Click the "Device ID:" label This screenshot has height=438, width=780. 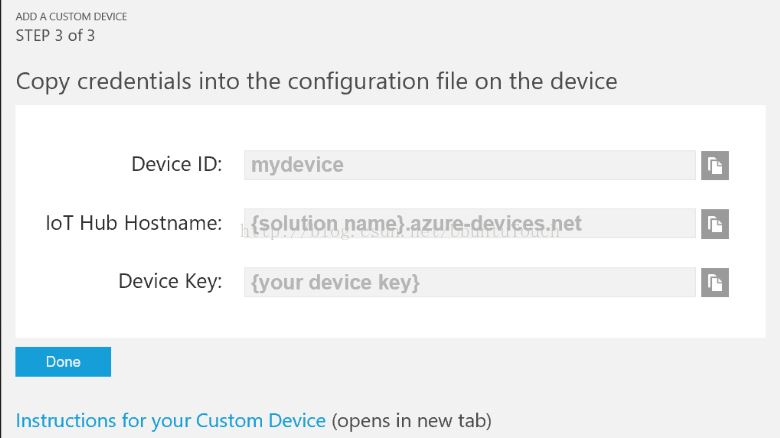click(x=176, y=164)
